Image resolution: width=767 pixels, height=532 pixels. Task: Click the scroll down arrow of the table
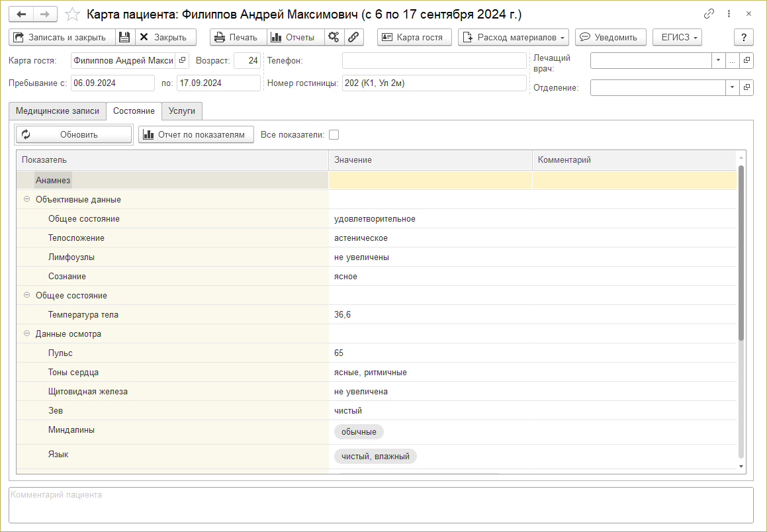click(x=741, y=466)
